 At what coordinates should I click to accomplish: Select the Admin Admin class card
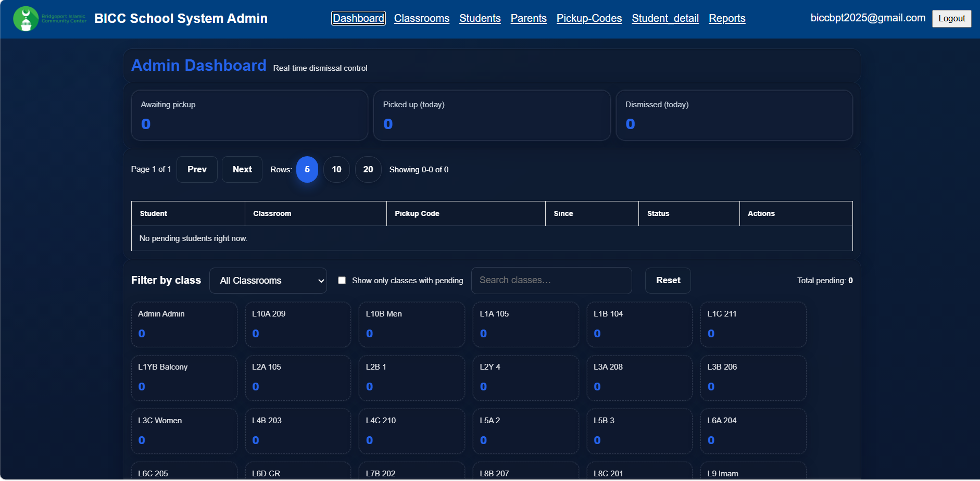click(x=184, y=324)
